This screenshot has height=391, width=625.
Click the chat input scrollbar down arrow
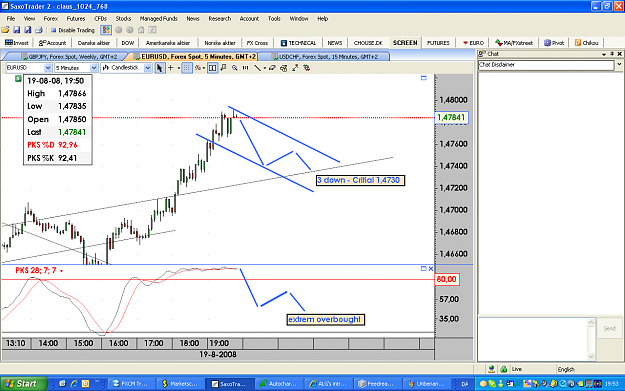591,357
